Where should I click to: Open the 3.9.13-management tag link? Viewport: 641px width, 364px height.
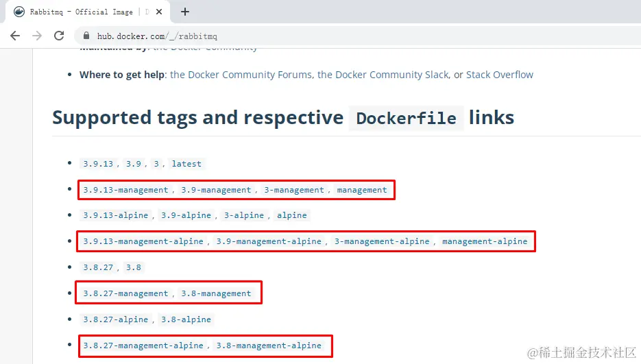click(125, 190)
